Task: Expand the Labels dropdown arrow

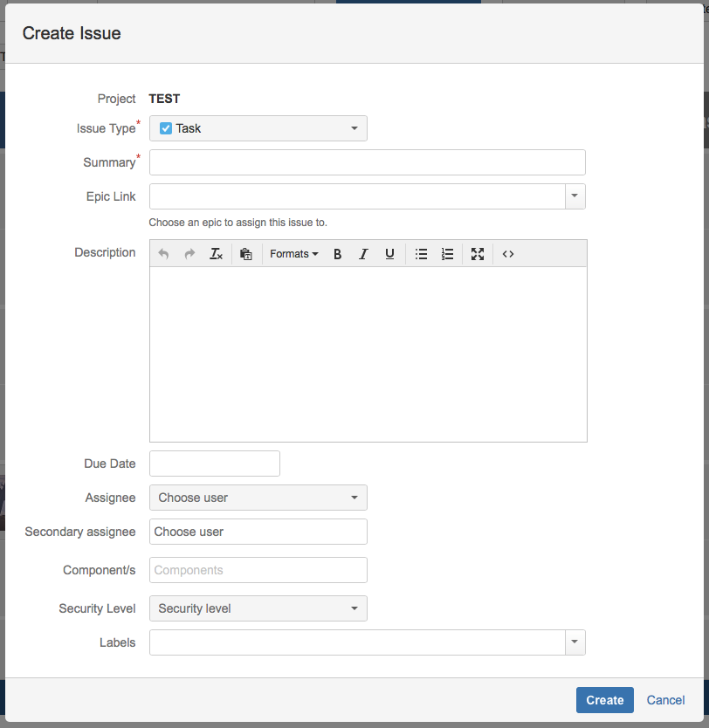Action: tap(575, 642)
